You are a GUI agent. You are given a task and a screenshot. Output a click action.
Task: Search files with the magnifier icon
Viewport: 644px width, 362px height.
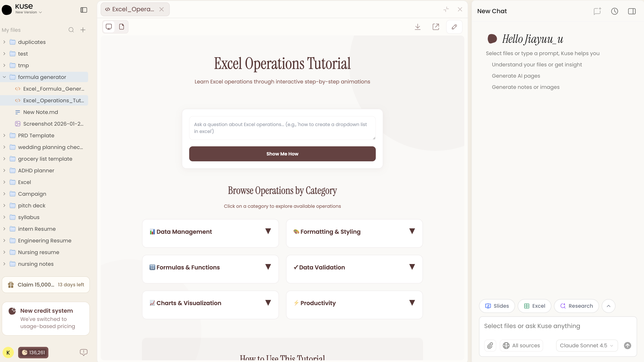(x=71, y=30)
